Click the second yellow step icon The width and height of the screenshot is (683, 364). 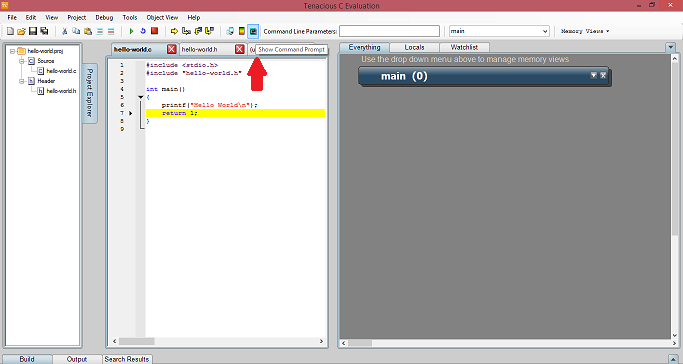pos(186,31)
